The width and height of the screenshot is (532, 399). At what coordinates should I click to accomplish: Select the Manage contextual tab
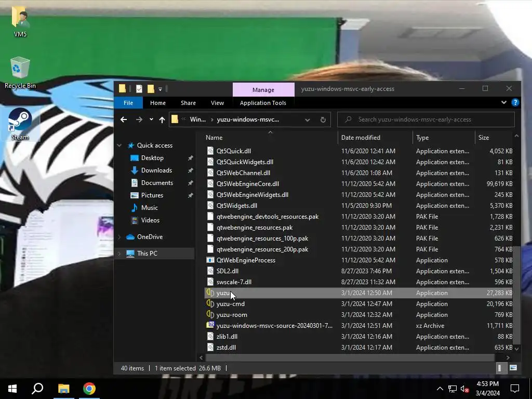[263, 90]
